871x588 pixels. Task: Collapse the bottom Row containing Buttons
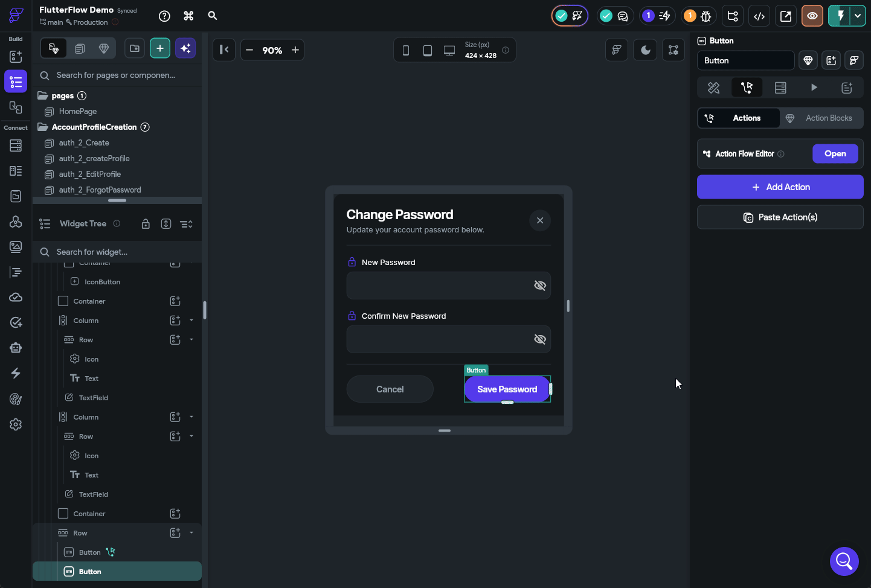(x=191, y=533)
